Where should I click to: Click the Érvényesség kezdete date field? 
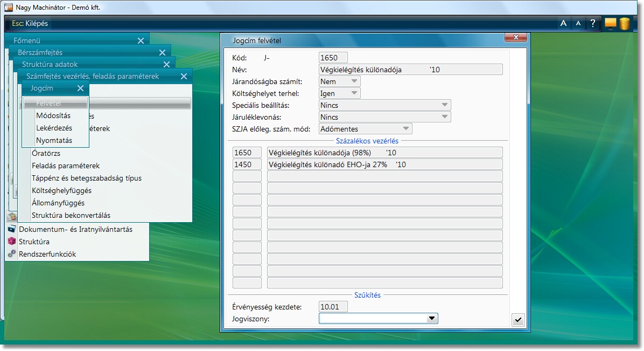(333, 307)
